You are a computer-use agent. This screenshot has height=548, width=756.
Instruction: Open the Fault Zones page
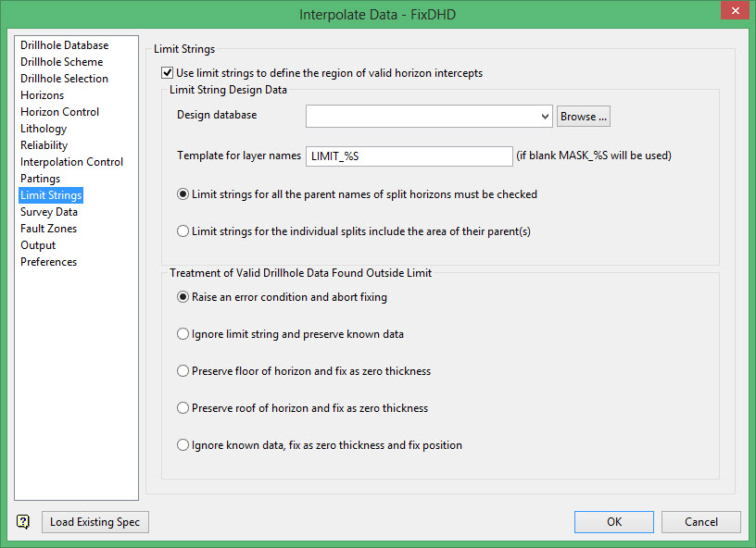[x=49, y=229]
